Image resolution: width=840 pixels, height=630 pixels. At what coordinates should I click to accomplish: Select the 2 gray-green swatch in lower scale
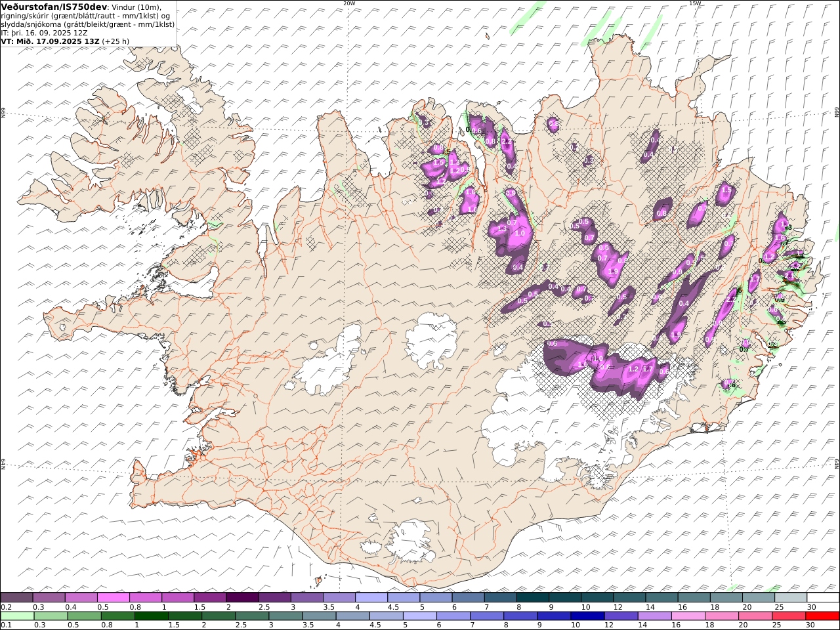point(218,616)
